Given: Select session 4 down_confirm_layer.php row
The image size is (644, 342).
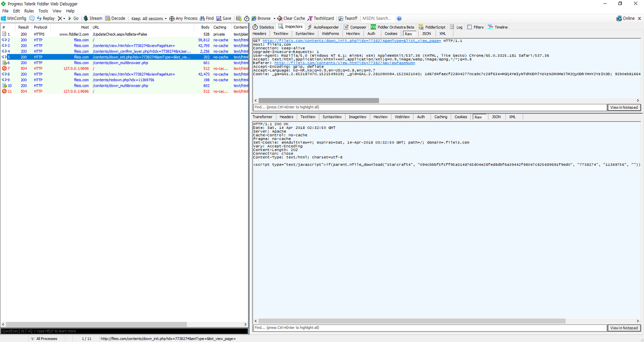Looking at the screenshot, I should pos(124,51).
